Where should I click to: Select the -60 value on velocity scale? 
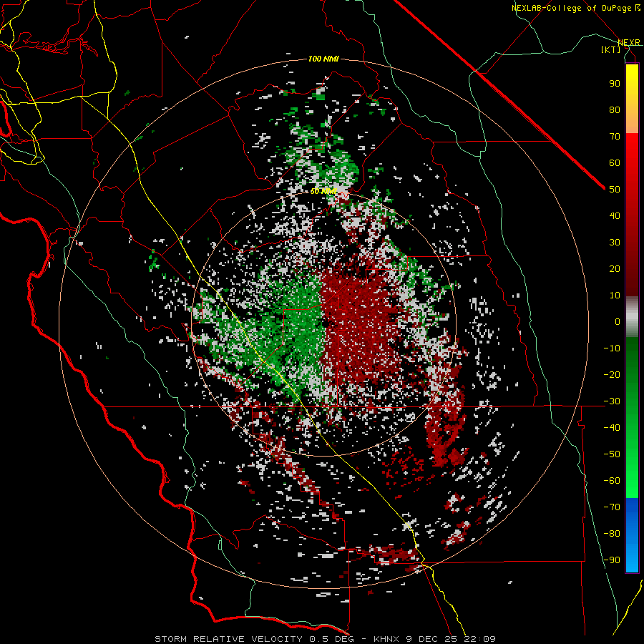tap(612, 481)
